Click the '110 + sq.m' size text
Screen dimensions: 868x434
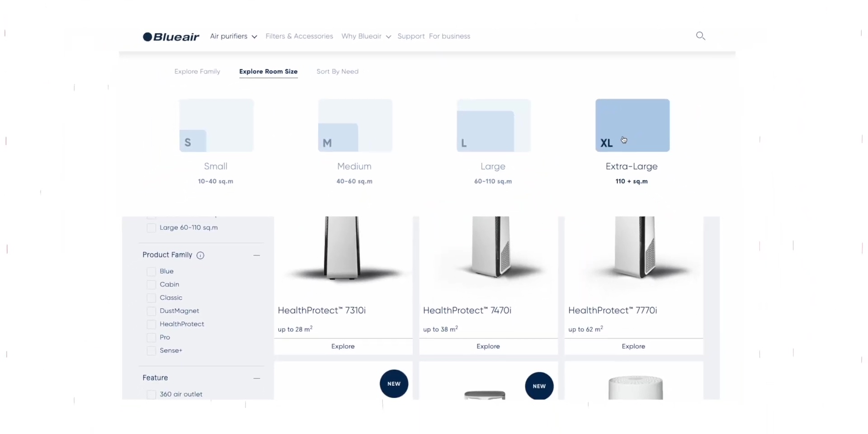click(632, 181)
